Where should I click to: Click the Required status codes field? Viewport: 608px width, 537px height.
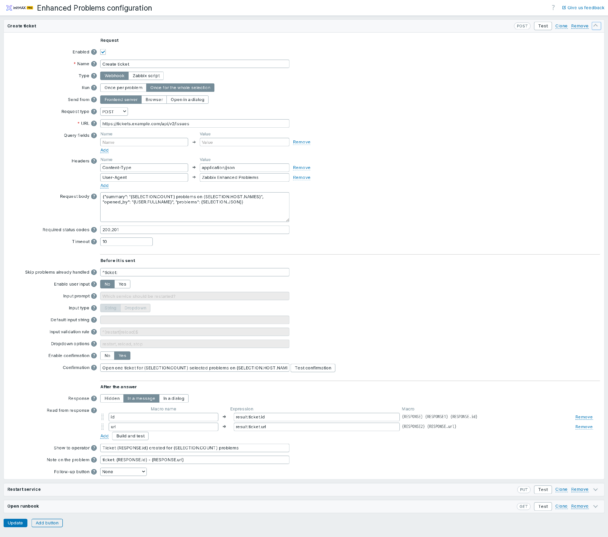[x=195, y=230]
